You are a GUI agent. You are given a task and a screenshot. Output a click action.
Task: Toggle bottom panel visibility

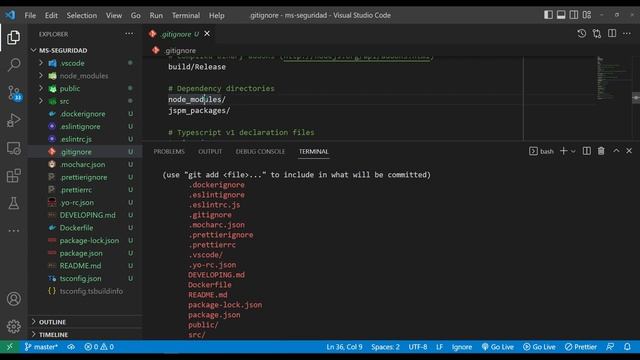coord(561,15)
